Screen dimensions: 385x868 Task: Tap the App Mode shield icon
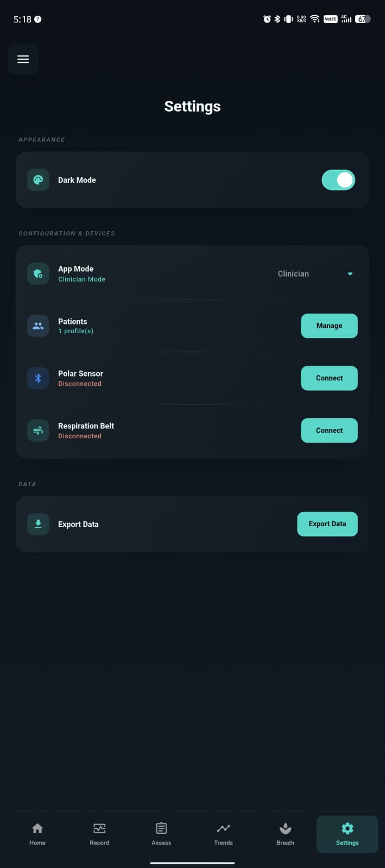(38, 274)
